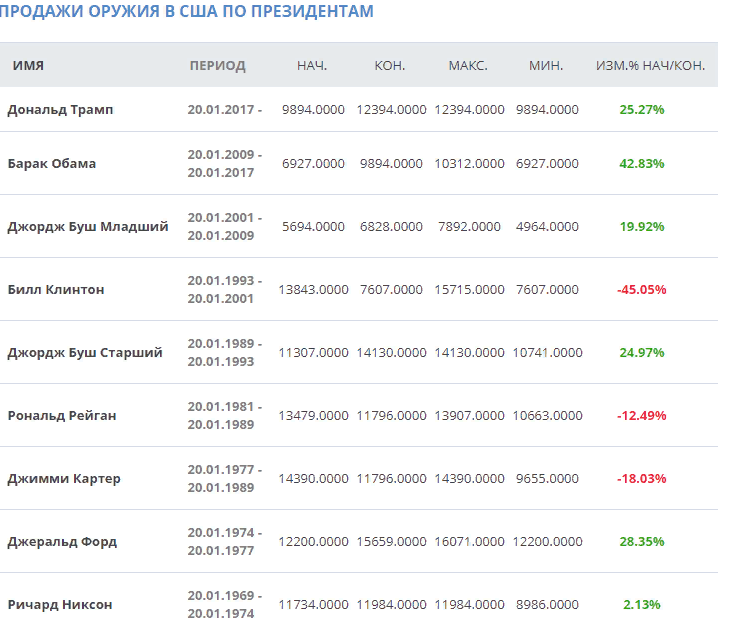This screenshot has width=730, height=625.
Task: Click Clinton's maximum value 15715.0000
Action: tap(469, 289)
